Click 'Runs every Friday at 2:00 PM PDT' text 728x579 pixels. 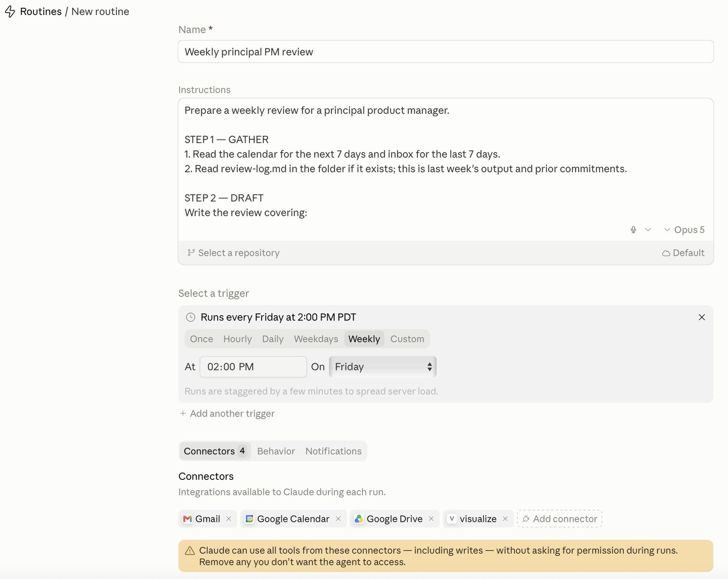point(278,317)
